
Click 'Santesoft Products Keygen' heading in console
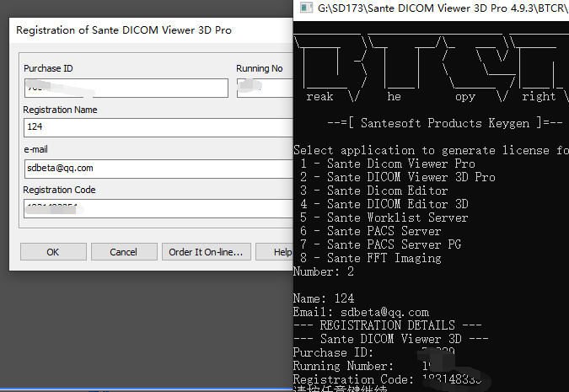[445, 123]
